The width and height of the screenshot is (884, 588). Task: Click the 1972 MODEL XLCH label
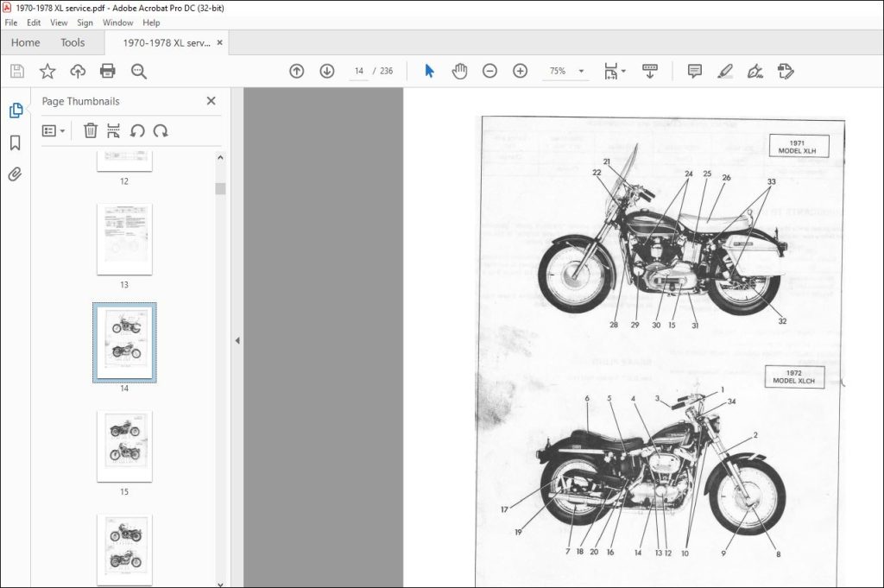(x=794, y=376)
